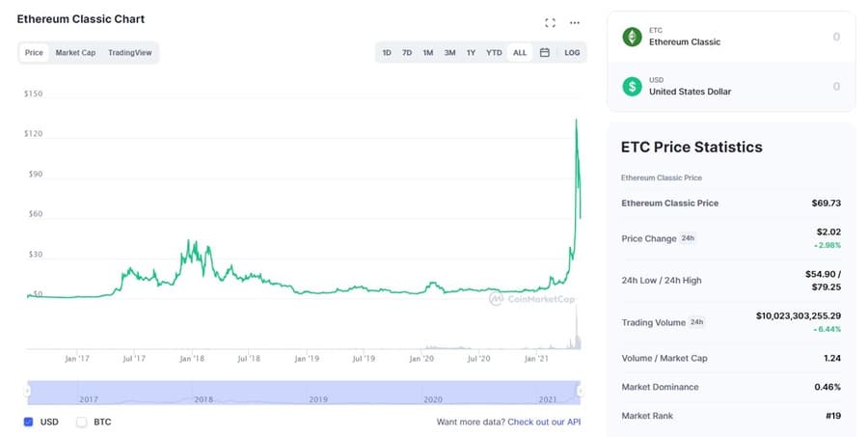Open the calendar date range picker
The image size is (868, 437).
(x=544, y=52)
